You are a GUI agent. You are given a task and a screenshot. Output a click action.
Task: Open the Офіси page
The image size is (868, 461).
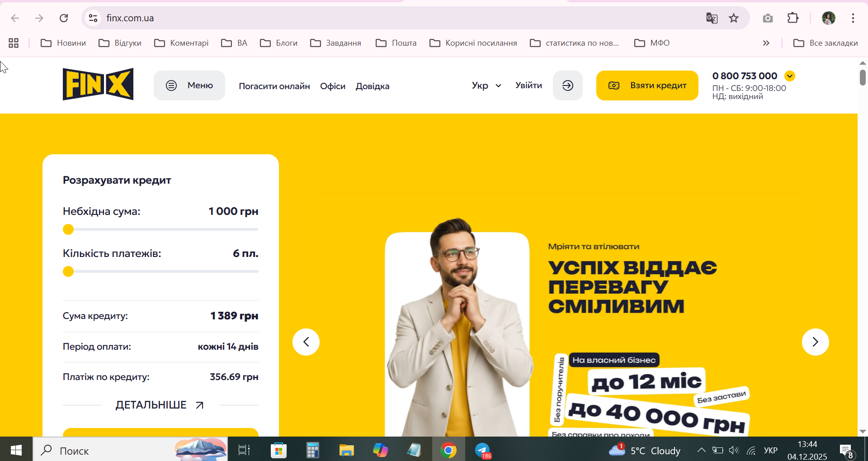coord(333,86)
